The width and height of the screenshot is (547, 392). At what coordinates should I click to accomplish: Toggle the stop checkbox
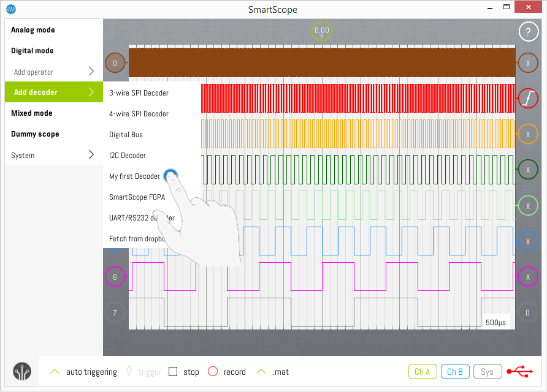[x=173, y=372]
